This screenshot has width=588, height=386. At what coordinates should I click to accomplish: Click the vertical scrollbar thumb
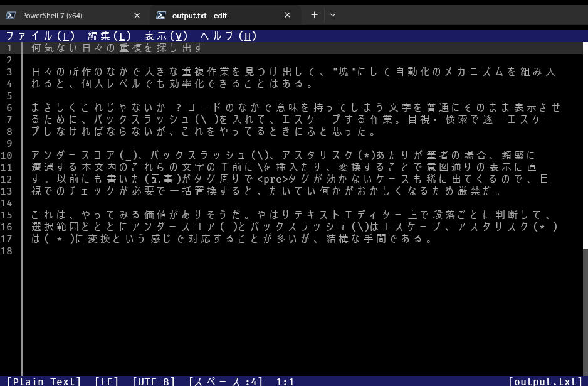(x=585, y=146)
